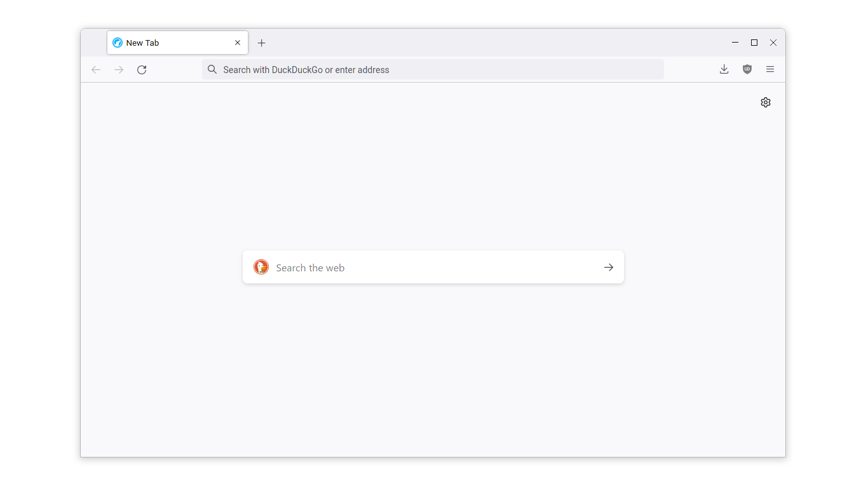
Task: Open the Downloads panel
Action: pos(724,69)
